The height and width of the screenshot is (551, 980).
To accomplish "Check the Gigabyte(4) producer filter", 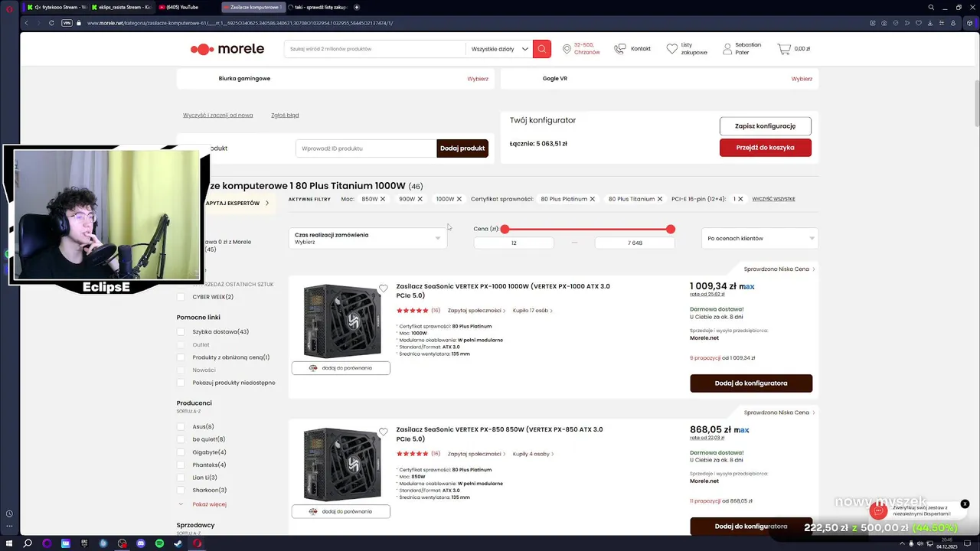I will 181,452.
